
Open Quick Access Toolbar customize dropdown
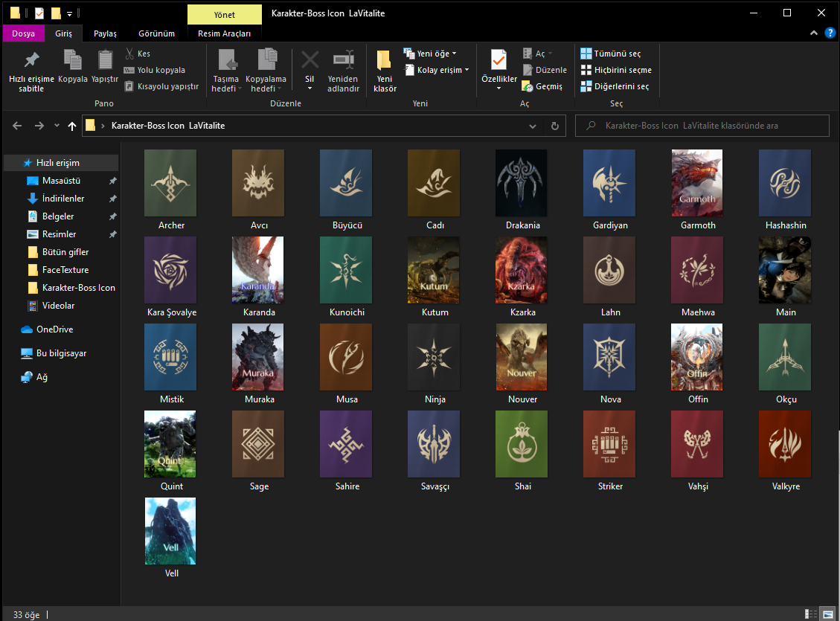pos(70,13)
